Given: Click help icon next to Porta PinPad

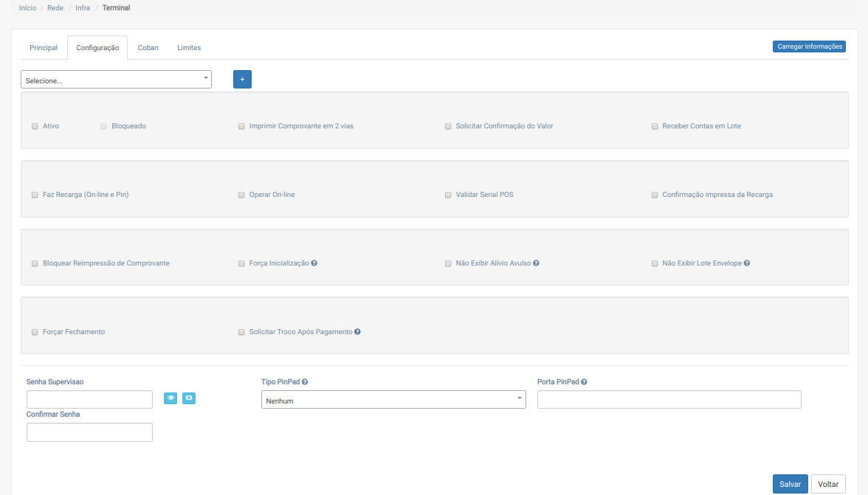Looking at the screenshot, I should click(584, 382).
